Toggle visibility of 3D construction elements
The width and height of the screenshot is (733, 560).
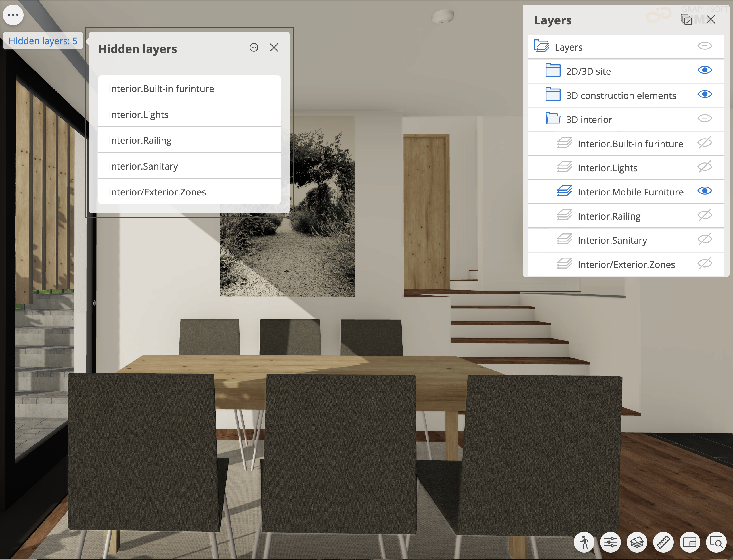pyautogui.click(x=704, y=94)
